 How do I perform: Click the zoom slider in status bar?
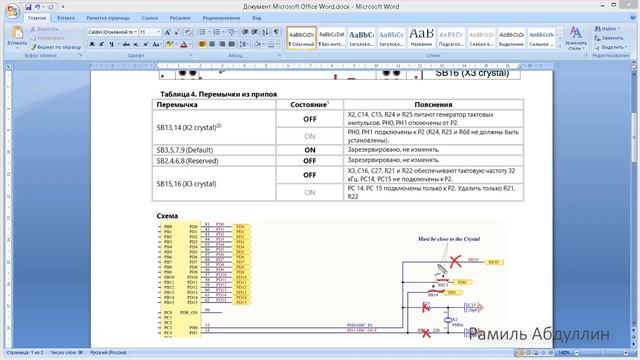(601, 353)
